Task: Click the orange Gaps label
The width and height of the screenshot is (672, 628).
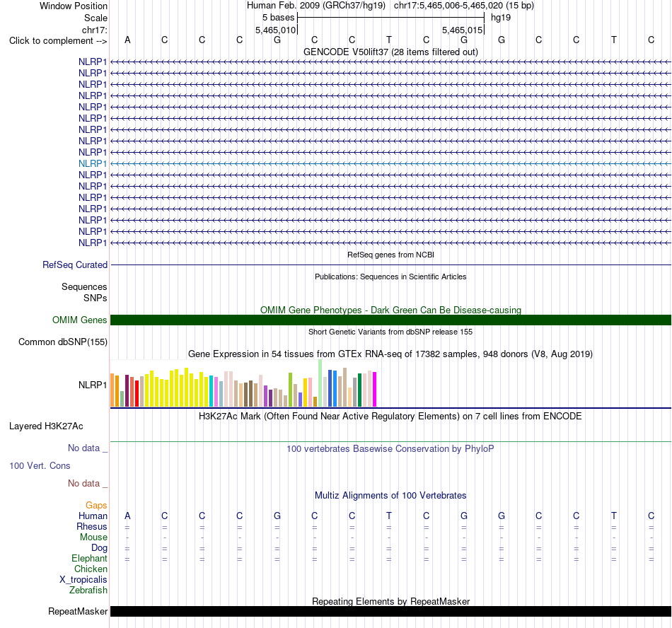Action: coord(96,506)
